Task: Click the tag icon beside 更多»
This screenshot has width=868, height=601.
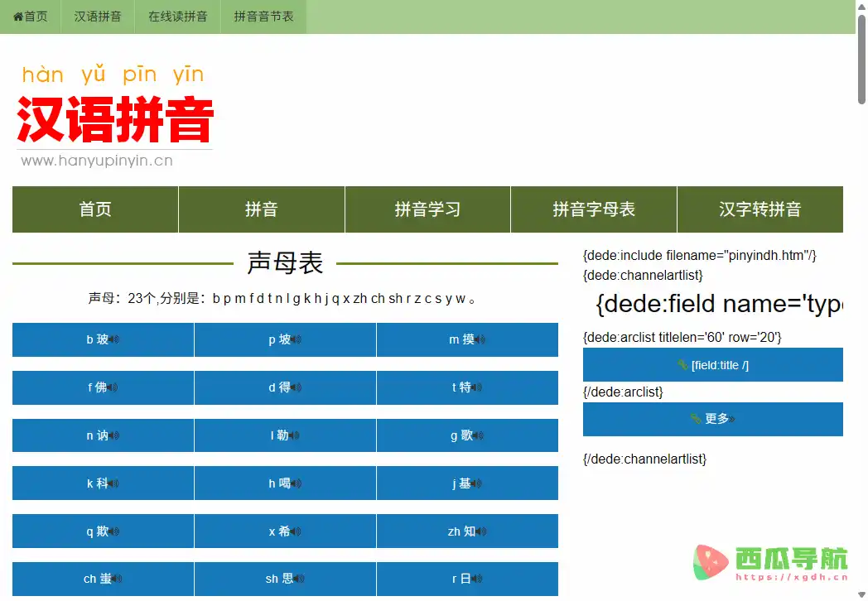Action: tap(696, 418)
